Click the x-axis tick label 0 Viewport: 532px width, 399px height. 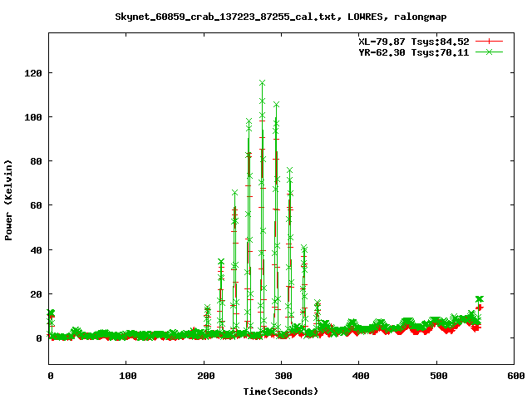[x=51, y=376]
